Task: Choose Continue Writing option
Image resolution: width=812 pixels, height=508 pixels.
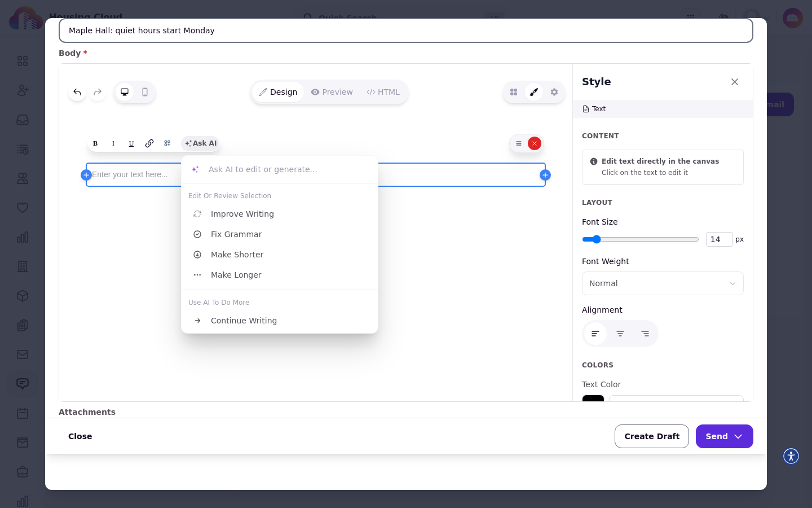Action: click(280, 321)
